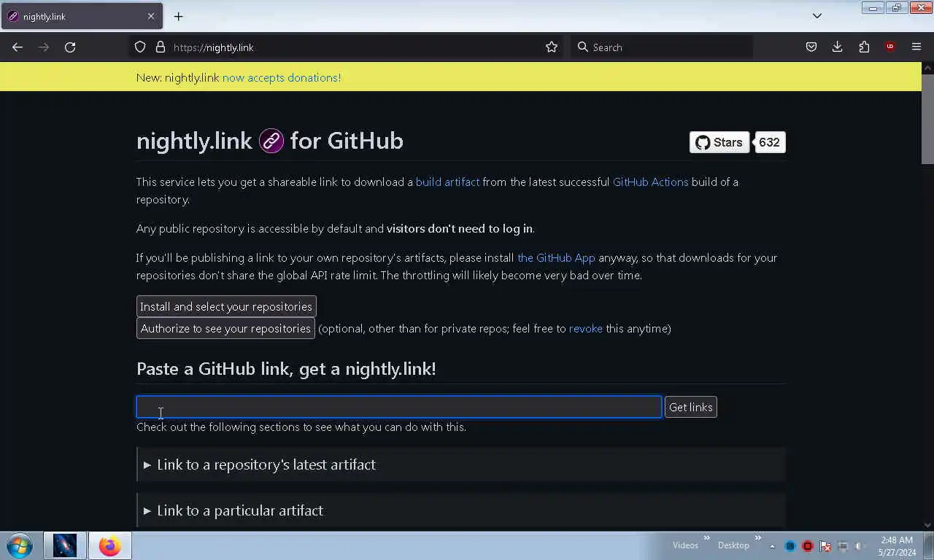Click the purple chain-link logo in heading
The image size is (934, 560).
coord(271,141)
